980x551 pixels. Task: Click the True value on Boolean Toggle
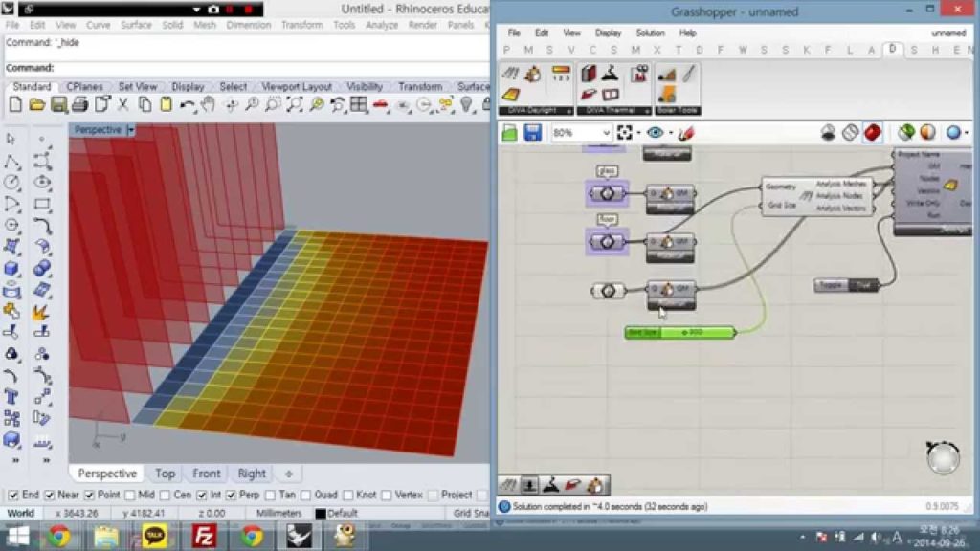pyautogui.click(x=862, y=285)
